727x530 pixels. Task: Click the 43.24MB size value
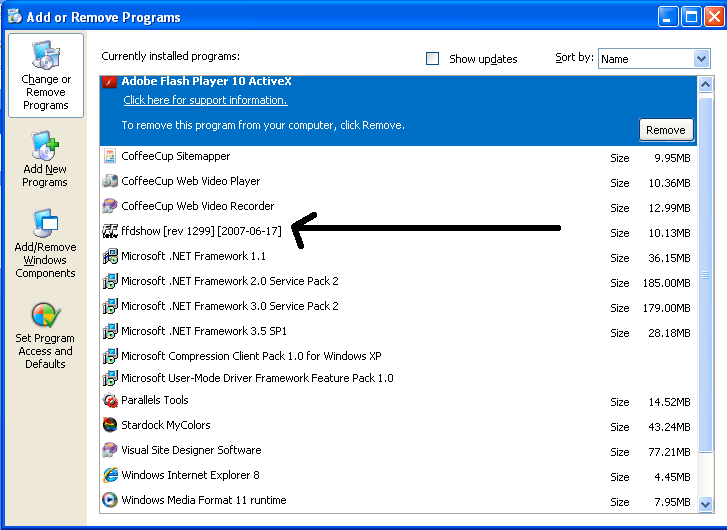coord(669,427)
